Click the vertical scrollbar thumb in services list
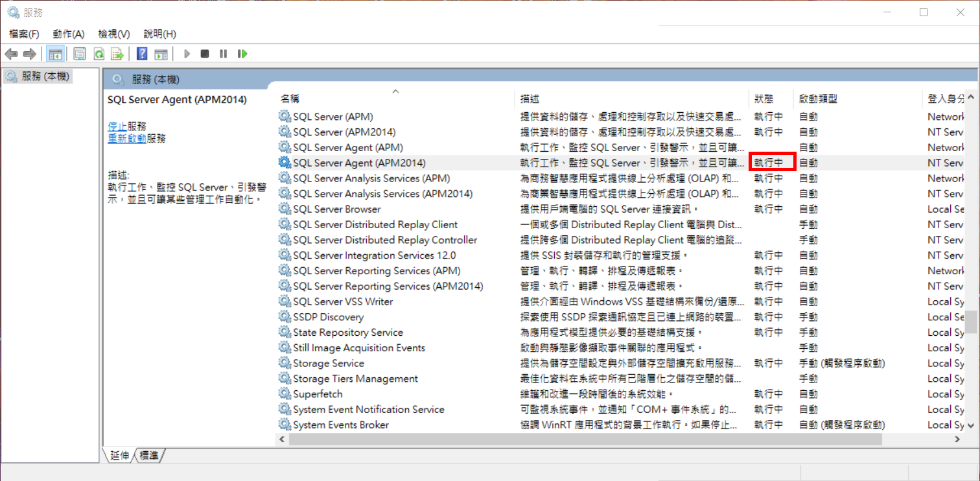 pyautogui.click(x=971, y=321)
